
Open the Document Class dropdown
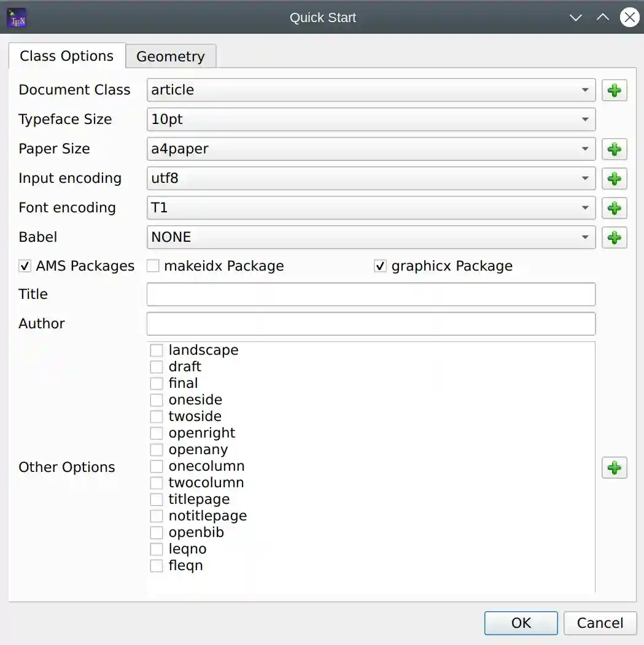click(371, 90)
